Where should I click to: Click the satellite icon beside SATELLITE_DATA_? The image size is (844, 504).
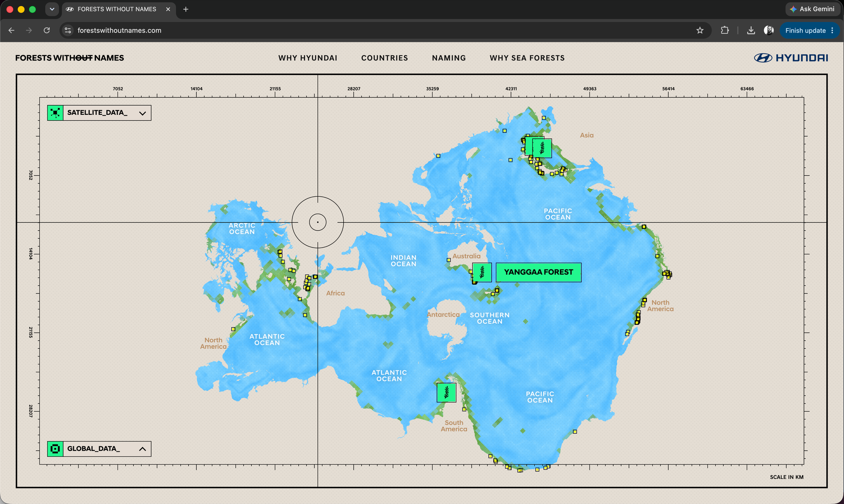pyautogui.click(x=55, y=113)
